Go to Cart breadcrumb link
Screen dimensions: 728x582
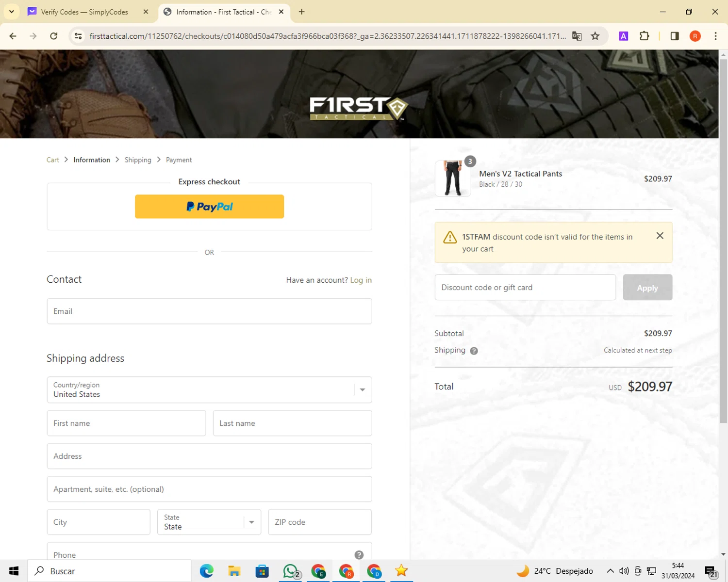click(x=52, y=160)
